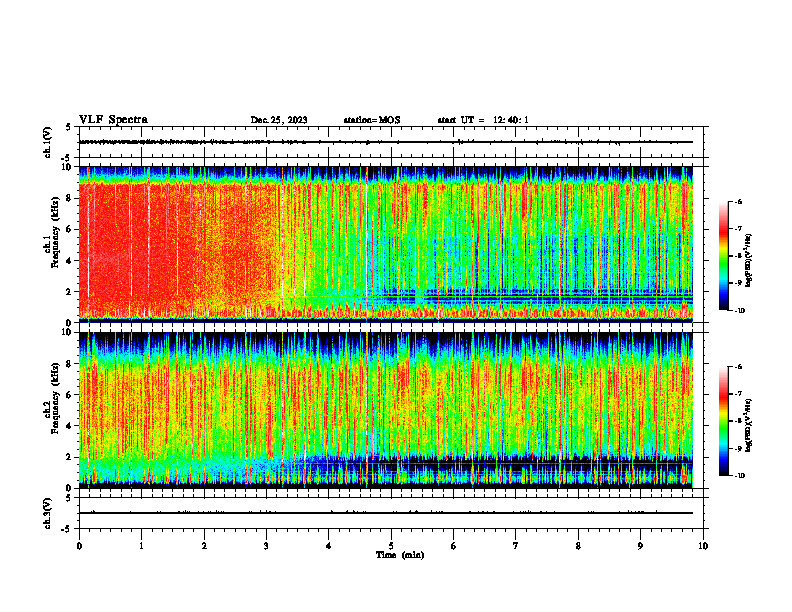Click the 'ch.1(V)' waveform axis label
Image resolution: width=792 pixels, height=612 pixels.
[x=48, y=142]
